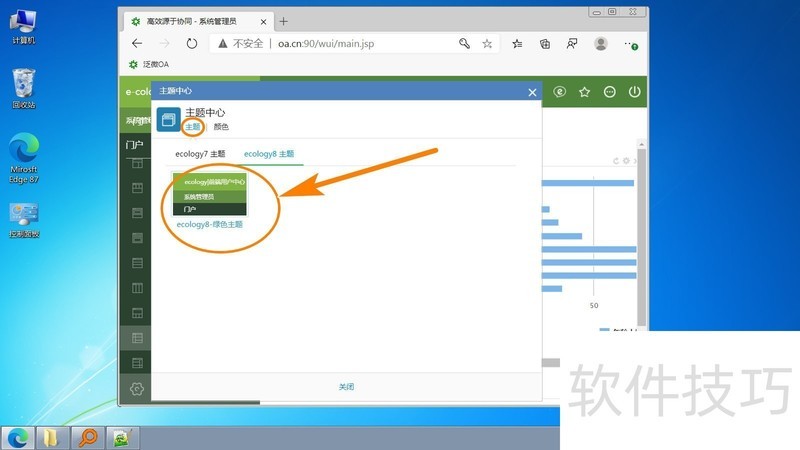
Task: Bookmark page with the star icon
Action: [487, 44]
